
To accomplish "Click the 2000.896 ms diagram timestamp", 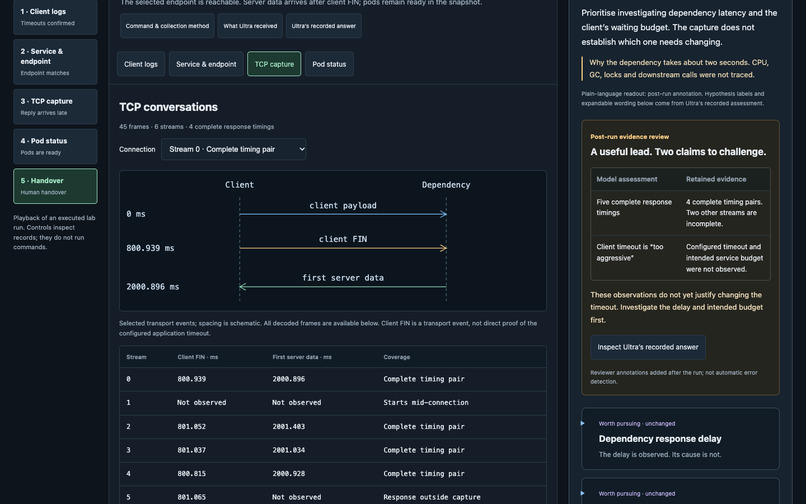I will click(153, 287).
